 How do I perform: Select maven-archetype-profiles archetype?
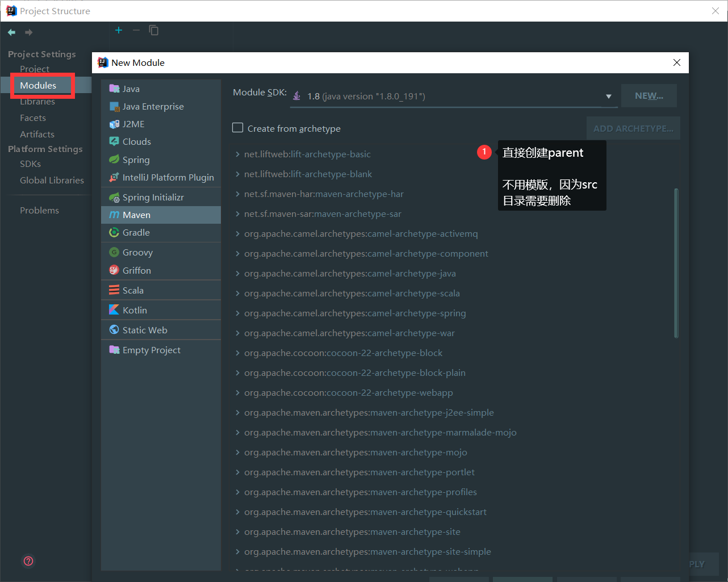click(361, 492)
